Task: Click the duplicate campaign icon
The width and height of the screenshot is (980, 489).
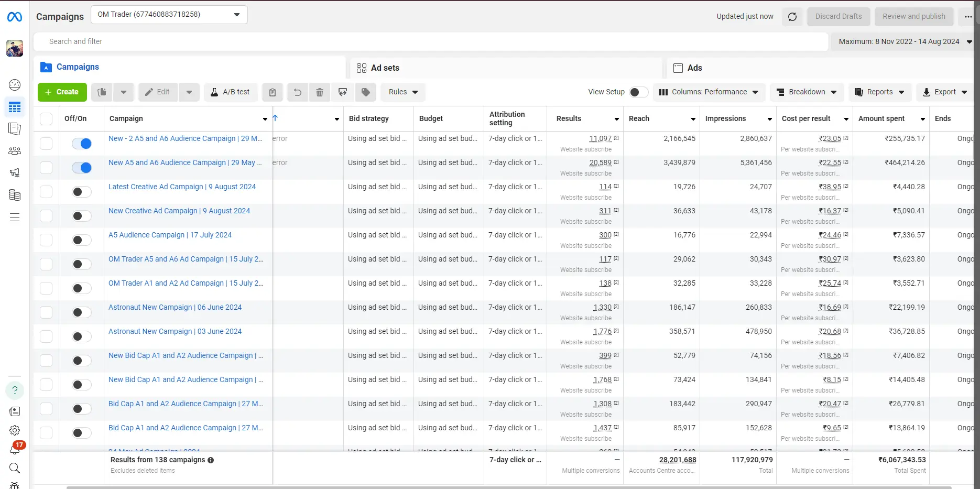Action: 102,92
